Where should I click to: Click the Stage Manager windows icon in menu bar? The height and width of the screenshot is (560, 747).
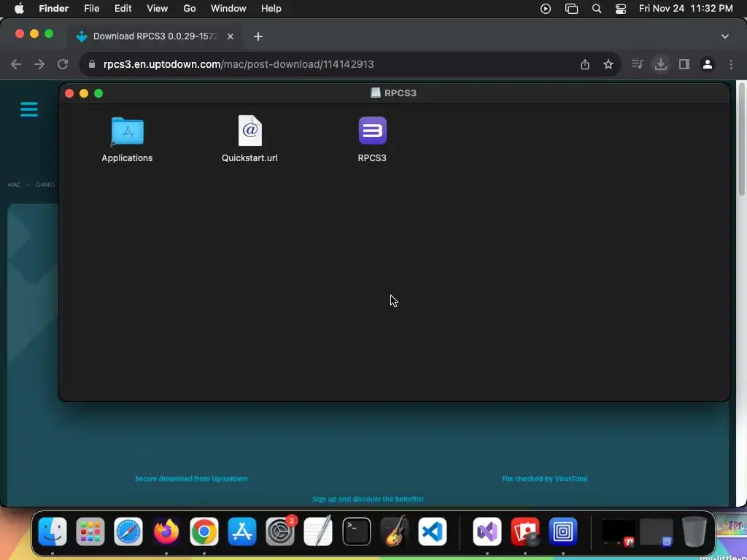(x=571, y=9)
